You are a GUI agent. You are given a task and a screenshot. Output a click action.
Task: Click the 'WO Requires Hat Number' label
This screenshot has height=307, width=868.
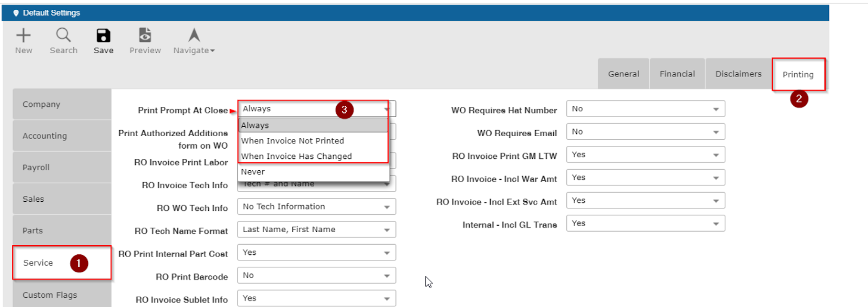coord(504,110)
